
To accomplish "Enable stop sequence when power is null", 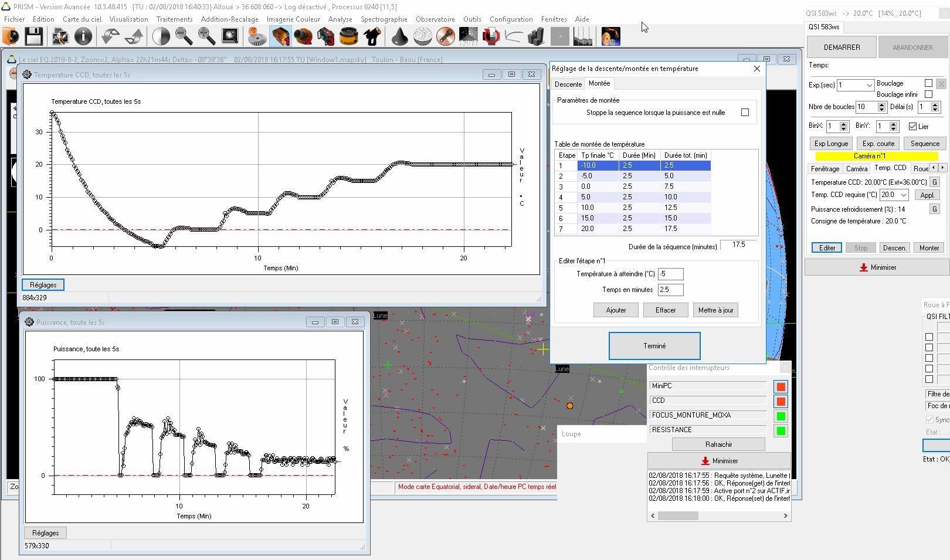I will click(745, 113).
